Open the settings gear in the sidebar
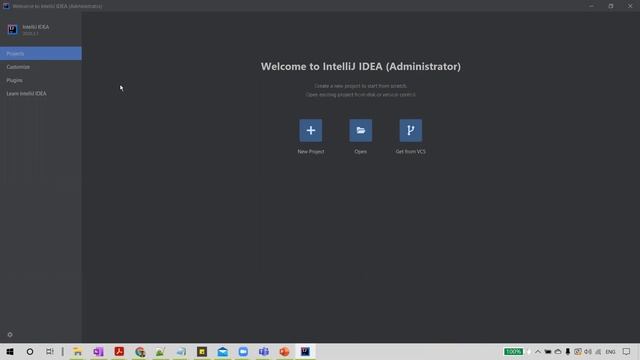The width and height of the screenshot is (640, 360). click(x=10, y=335)
